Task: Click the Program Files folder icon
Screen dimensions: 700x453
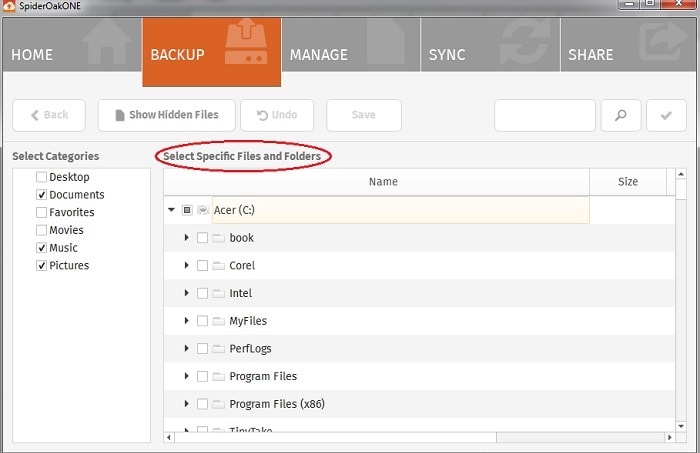Action: (x=218, y=377)
